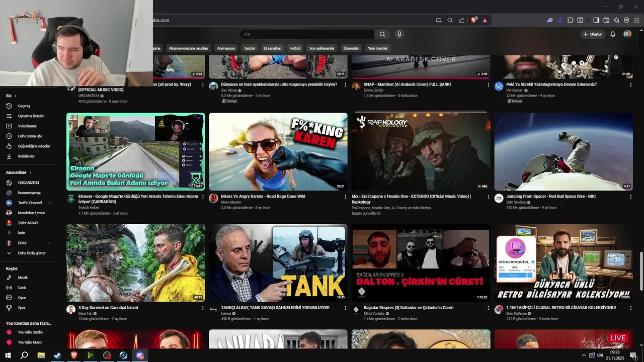Click browser share page icon
644x362 pixels.
coord(461,20)
